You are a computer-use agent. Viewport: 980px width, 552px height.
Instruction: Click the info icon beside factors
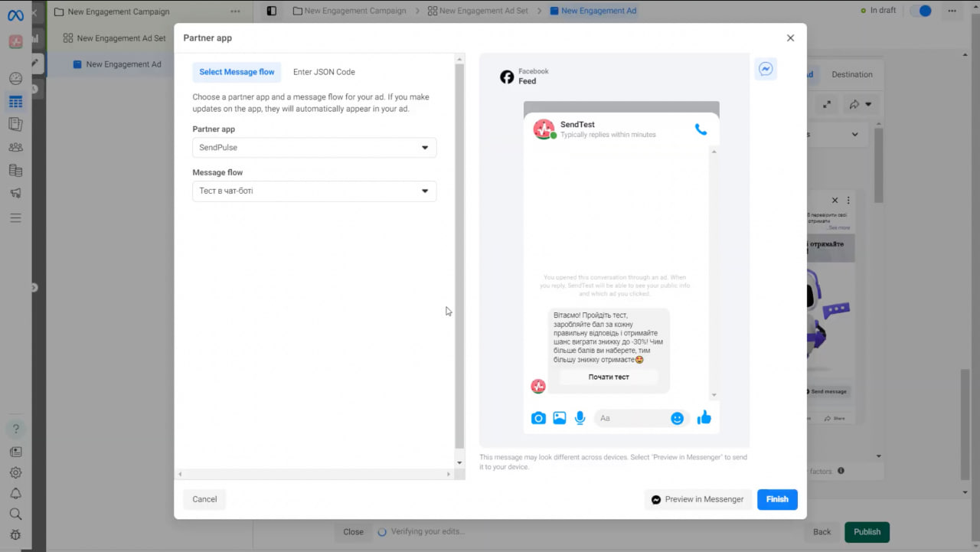tap(841, 471)
